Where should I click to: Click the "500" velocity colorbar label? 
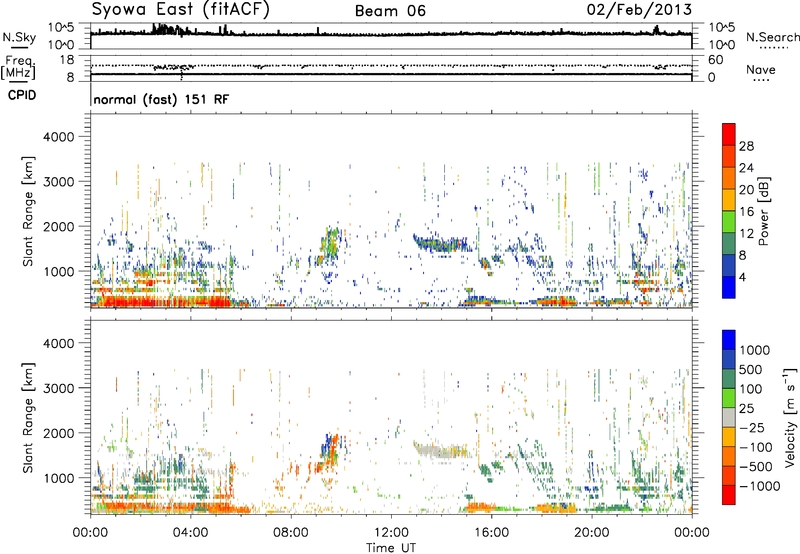tap(751, 369)
